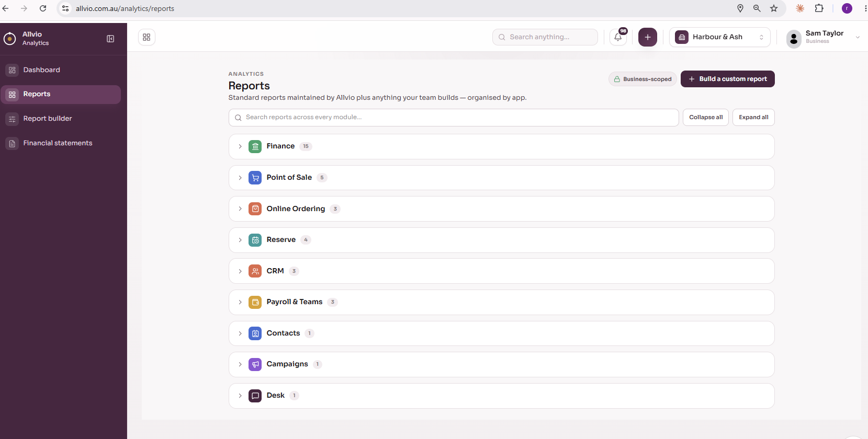868x439 pixels.
Task: Click the Finance module bank icon
Action: (x=255, y=146)
